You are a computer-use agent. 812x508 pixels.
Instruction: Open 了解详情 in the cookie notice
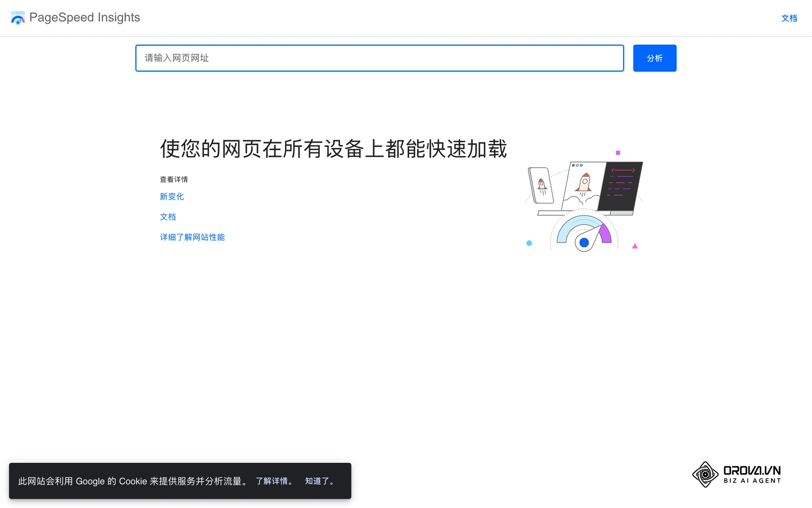pyautogui.click(x=275, y=481)
